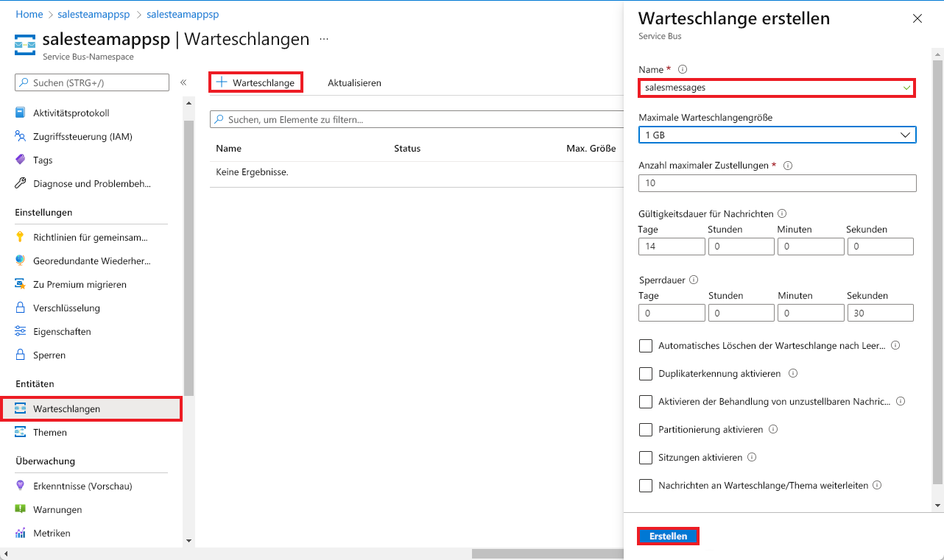944x560 pixels.
Task: Click info icon beside Sperrdauer
Action: pos(694,280)
